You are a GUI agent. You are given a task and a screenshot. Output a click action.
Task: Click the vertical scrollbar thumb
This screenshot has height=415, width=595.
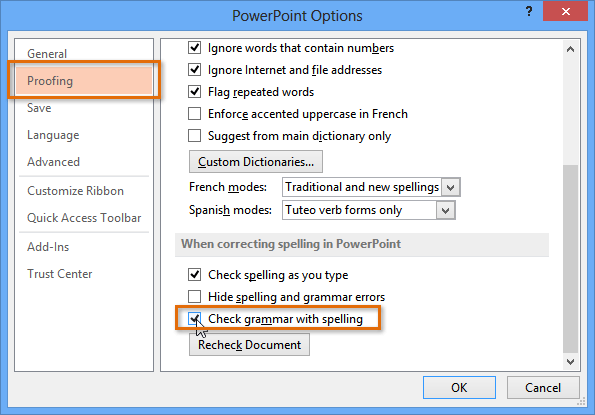(x=570, y=259)
